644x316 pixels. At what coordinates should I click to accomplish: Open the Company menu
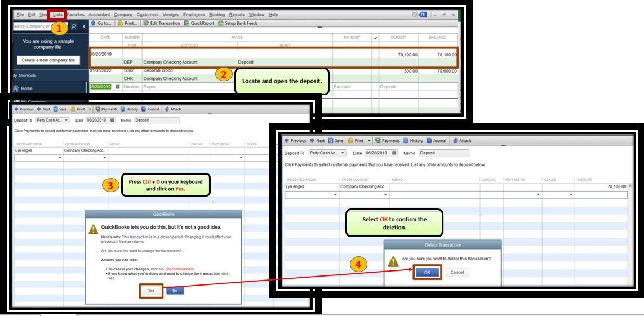click(123, 15)
